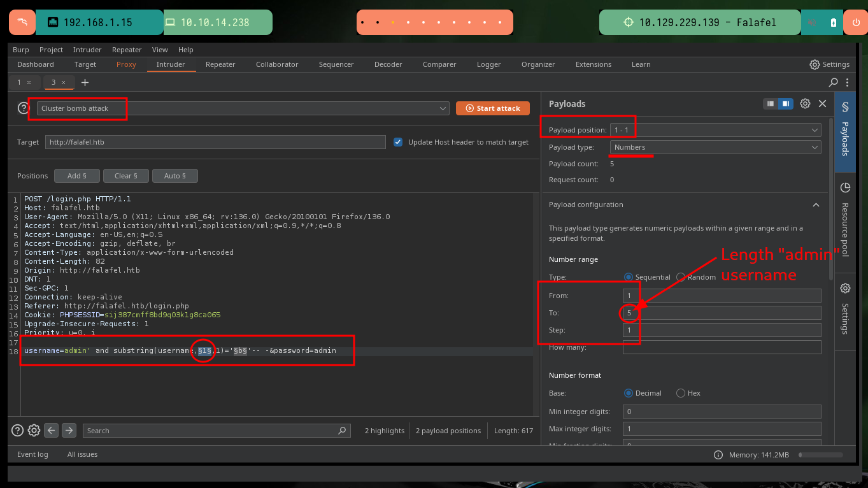This screenshot has width=868, height=488.
Task: Click the ethernet icon beside 192.168.1.15
Action: pos(53,22)
